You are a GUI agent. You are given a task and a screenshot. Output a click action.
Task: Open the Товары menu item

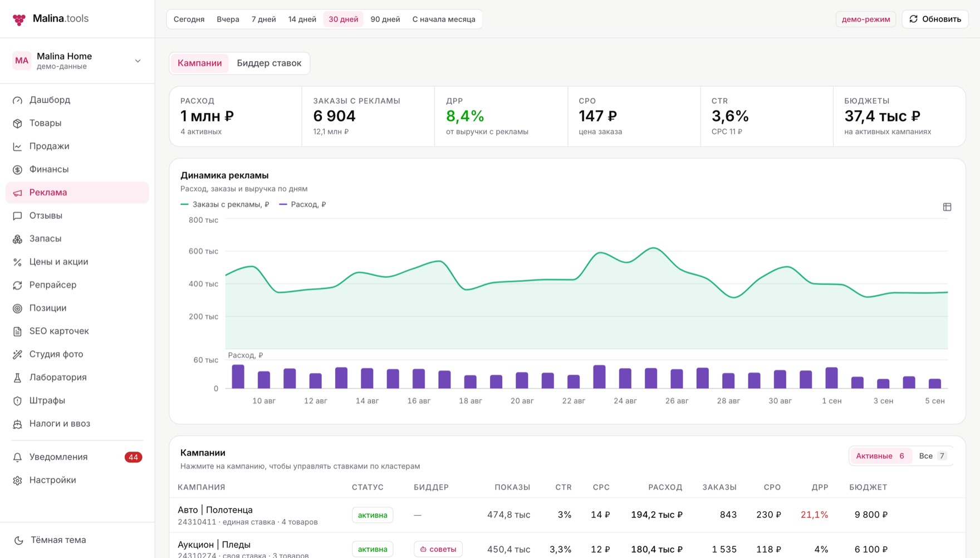[x=77, y=123]
